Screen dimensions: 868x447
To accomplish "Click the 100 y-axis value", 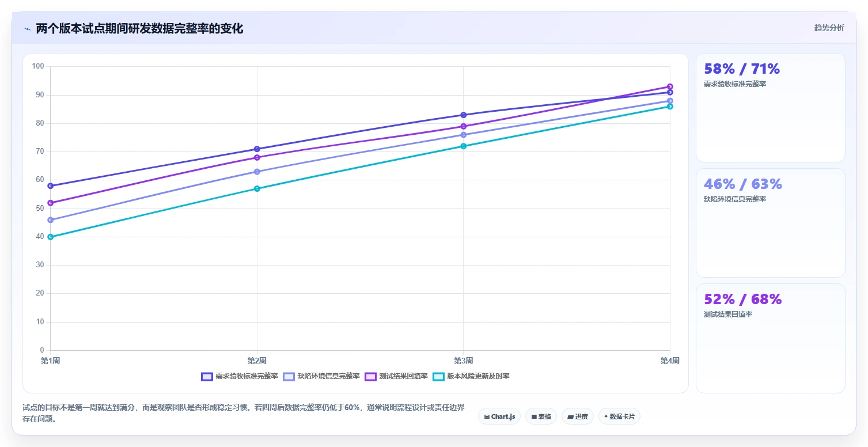I will click(38, 66).
